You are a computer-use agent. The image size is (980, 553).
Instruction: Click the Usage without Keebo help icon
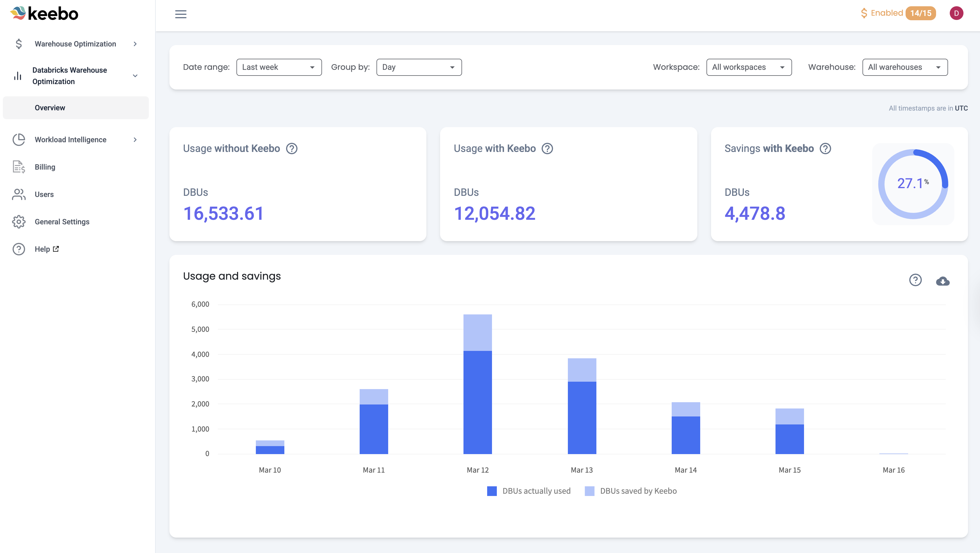291,148
